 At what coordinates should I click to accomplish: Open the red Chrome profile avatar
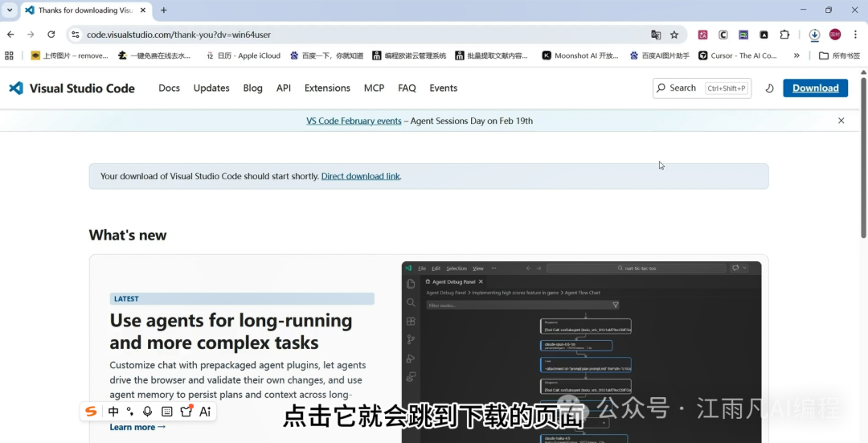coord(835,35)
